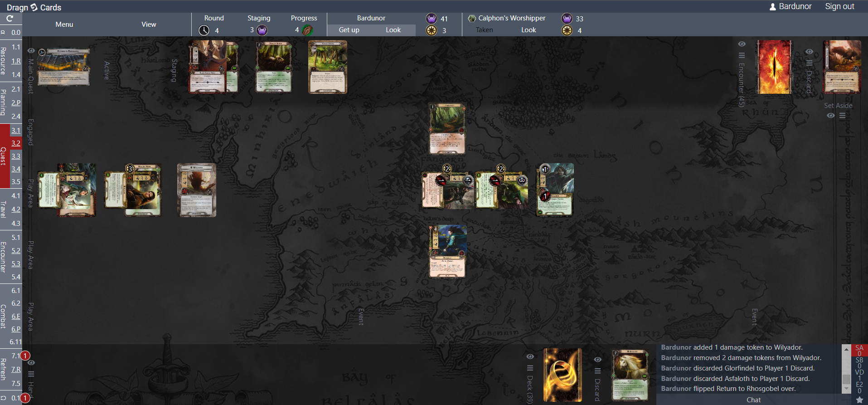Jump to phase step 3.2

pos(16,143)
